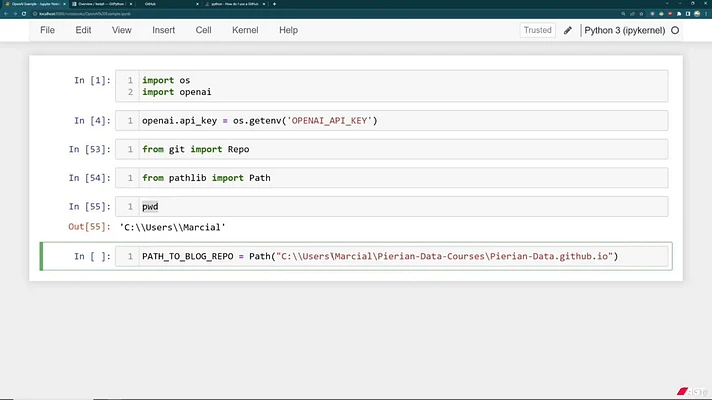Click the Trusted notebook button

pos(537,30)
